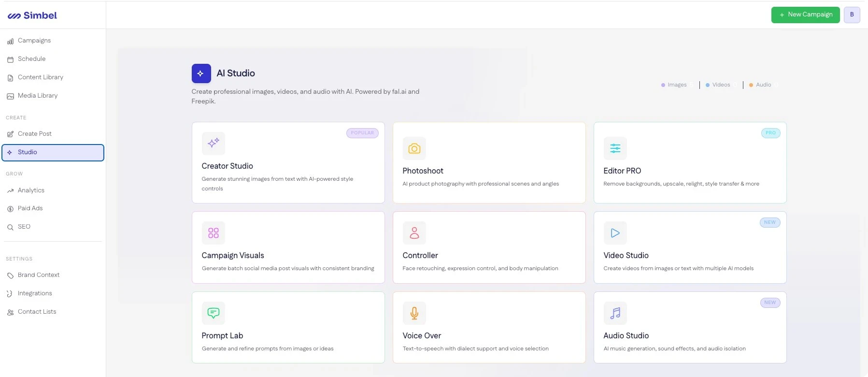Click the Schedule calendar icon
This screenshot has height=377, width=868.
pyautogui.click(x=10, y=59)
